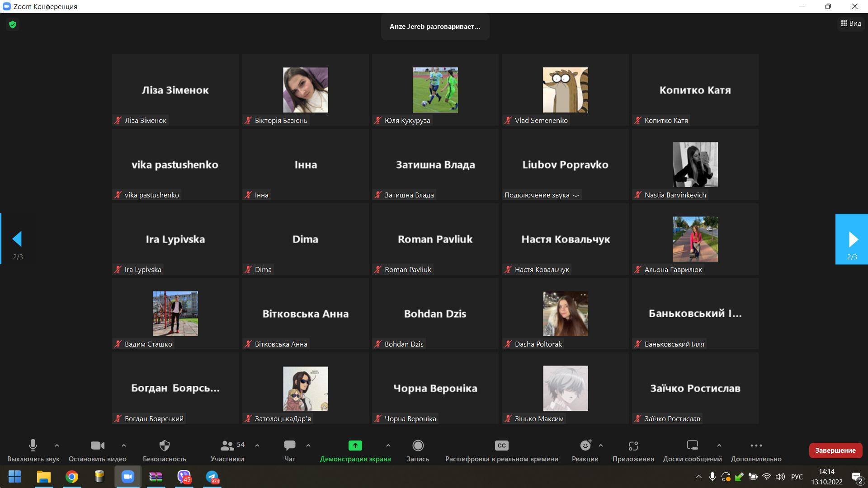The image size is (868, 488).
Task: Open the Вид view menu
Action: click(x=851, y=23)
